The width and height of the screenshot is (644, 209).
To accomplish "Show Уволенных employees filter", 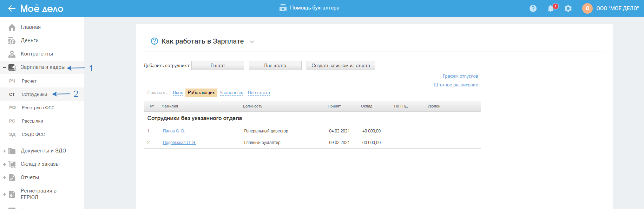I will (x=231, y=93).
